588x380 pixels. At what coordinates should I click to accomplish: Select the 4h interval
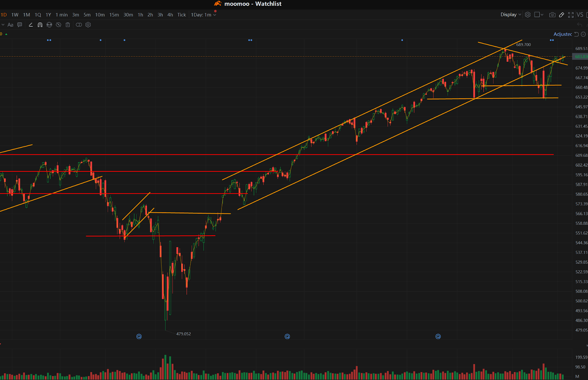point(170,15)
